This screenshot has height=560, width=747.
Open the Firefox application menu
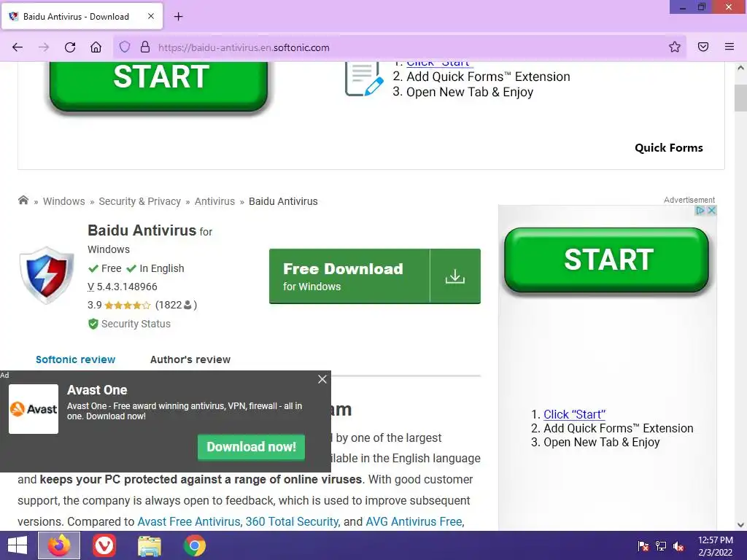point(729,47)
